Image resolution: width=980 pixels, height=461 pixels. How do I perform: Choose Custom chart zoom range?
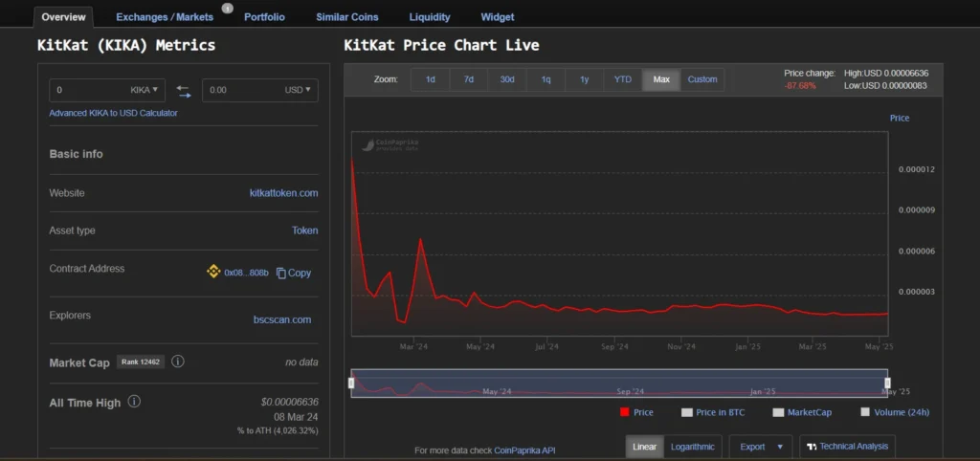[x=702, y=79]
